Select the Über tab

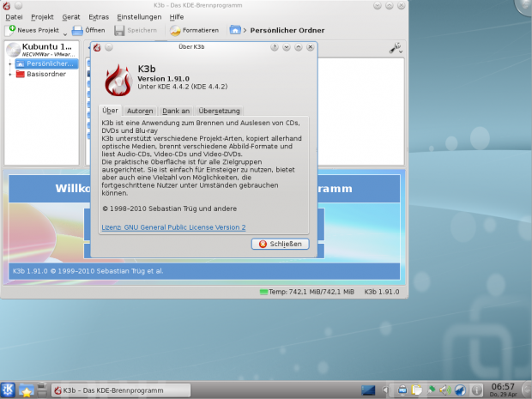tap(111, 111)
